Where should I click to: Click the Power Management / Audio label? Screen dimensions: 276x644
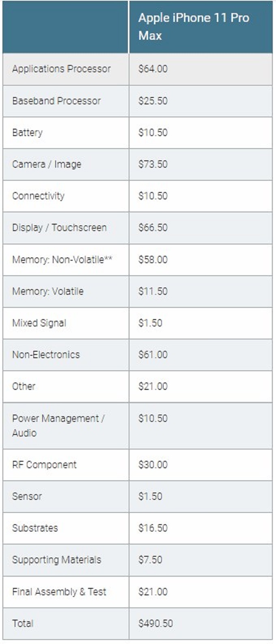pos(58,426)
